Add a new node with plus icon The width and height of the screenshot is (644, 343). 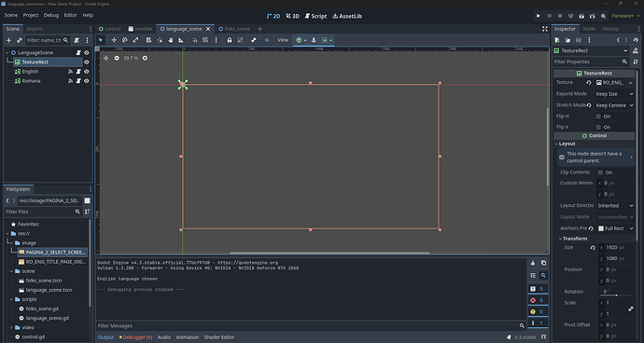(x=8, y=40)
